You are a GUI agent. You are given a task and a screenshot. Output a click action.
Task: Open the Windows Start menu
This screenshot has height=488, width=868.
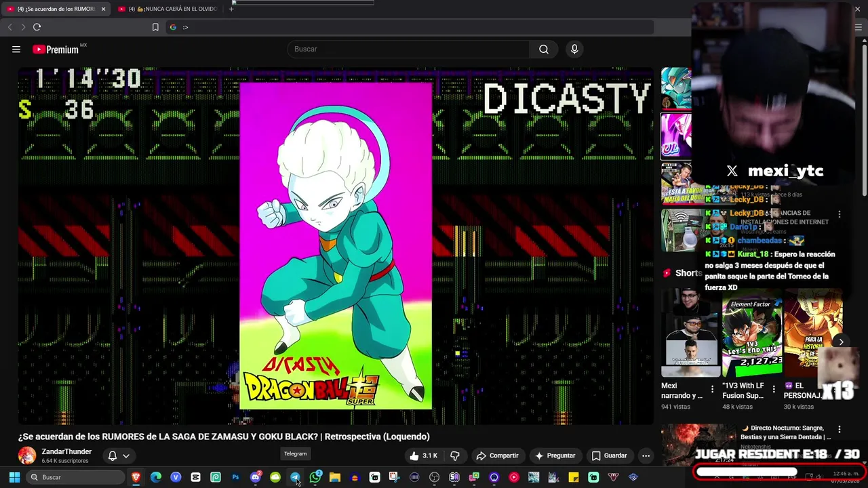pos(14,477)
